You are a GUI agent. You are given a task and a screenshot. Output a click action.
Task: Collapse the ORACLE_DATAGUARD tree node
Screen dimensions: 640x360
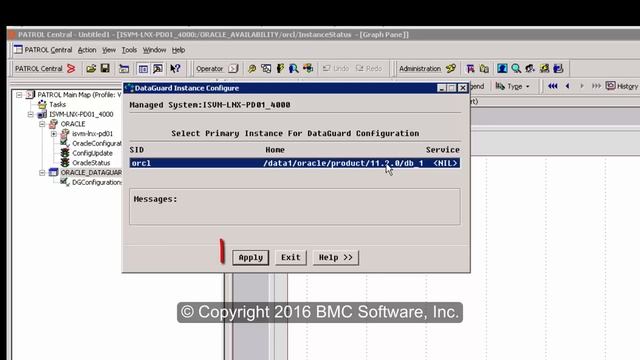click(x=42, y=173)
